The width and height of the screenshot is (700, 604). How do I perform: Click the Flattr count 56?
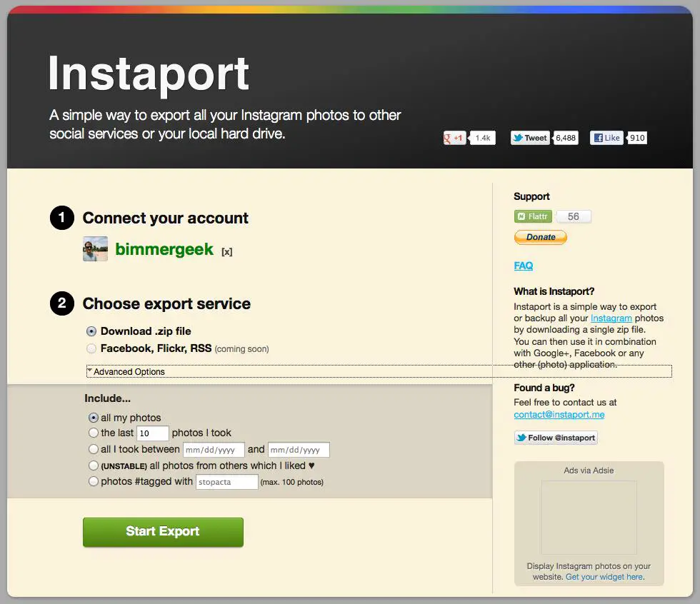pos(573,216)
